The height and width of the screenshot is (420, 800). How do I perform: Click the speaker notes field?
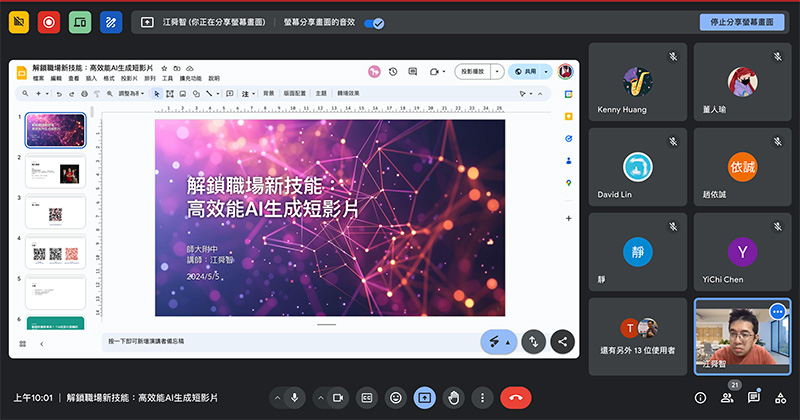click(x=291, y=341)
